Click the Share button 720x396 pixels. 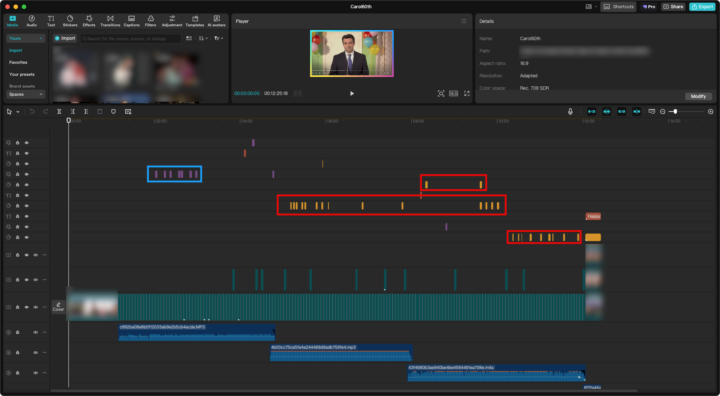tap(673, 7)
